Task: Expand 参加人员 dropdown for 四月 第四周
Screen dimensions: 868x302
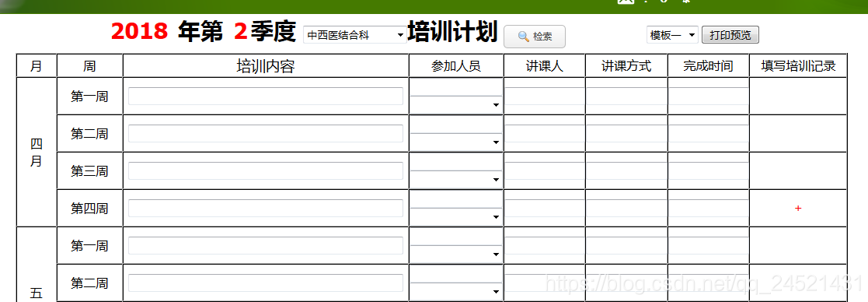Action: coord(456,217)
